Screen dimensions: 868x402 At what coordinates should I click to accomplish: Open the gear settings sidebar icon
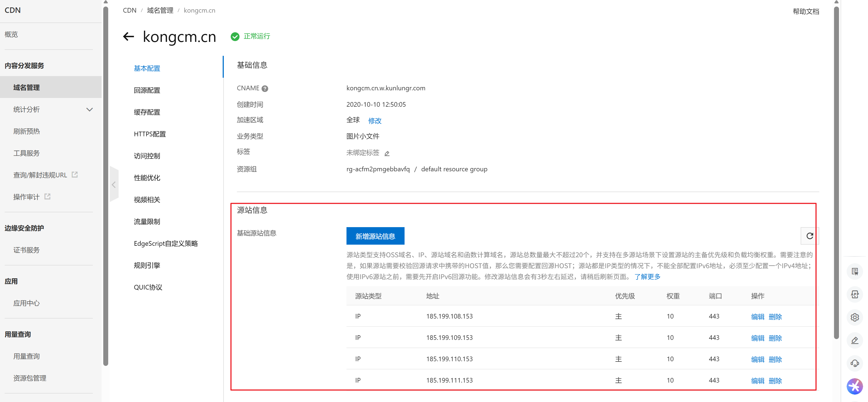pos(855,317)
